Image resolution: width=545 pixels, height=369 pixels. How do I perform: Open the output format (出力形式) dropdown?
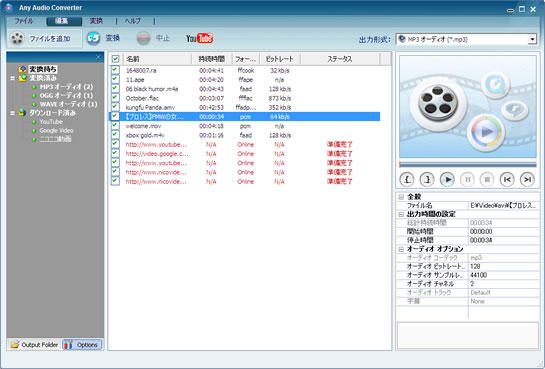532,39
